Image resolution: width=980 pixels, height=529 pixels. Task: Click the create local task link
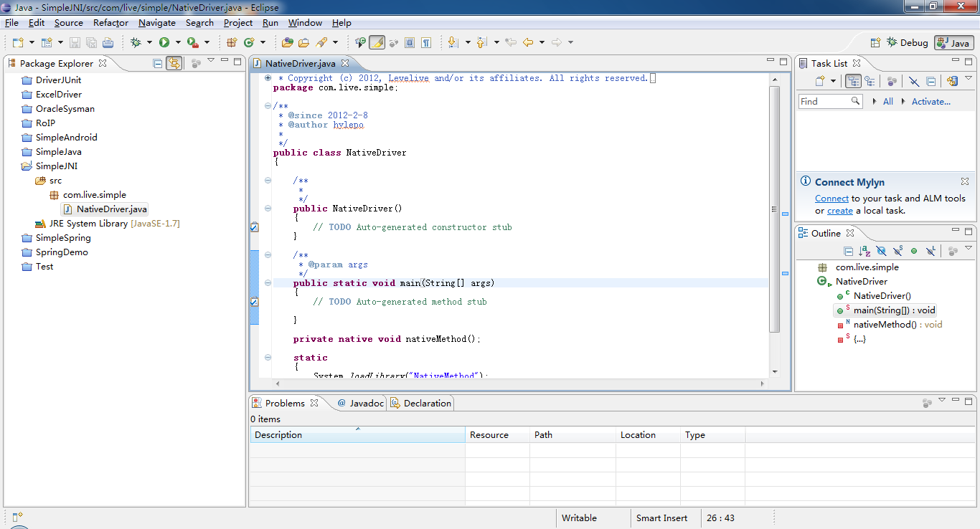pos(840,211)
